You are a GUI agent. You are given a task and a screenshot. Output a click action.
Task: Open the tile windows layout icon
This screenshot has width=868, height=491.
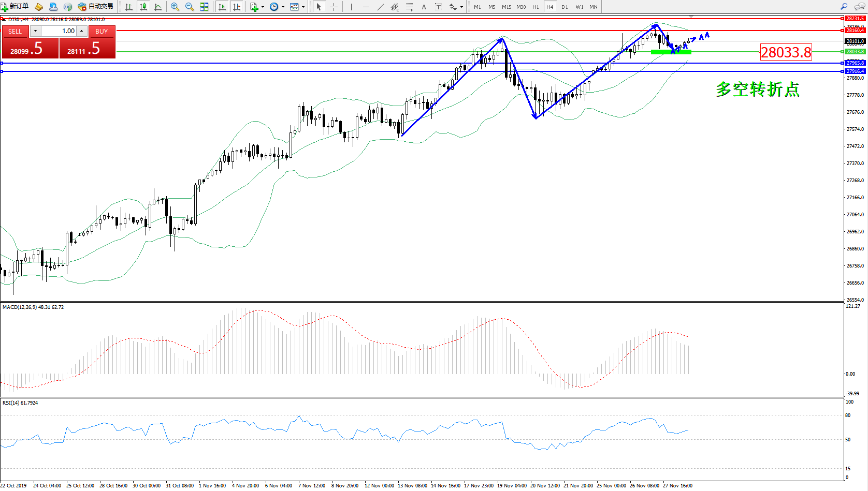[204, 7]
